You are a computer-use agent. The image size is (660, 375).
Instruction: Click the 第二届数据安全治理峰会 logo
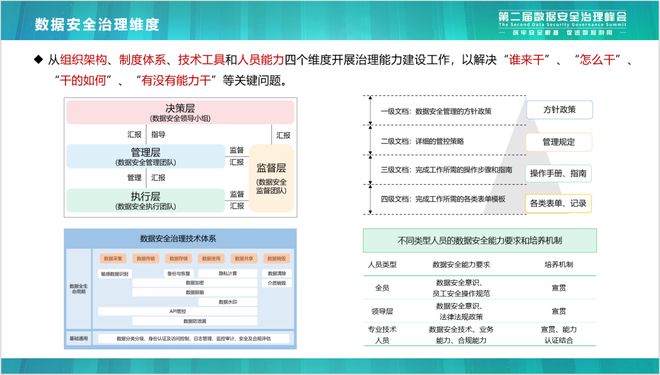point(562,23)
